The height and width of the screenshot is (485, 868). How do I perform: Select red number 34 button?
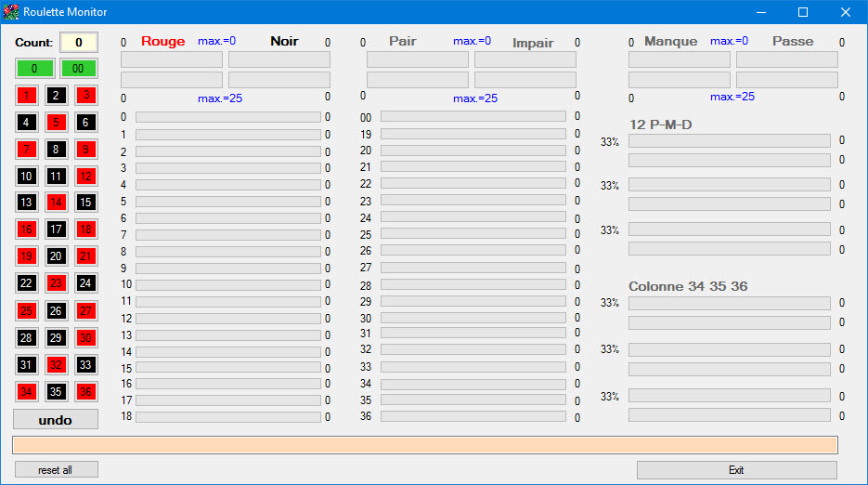[x=26, y=392]
